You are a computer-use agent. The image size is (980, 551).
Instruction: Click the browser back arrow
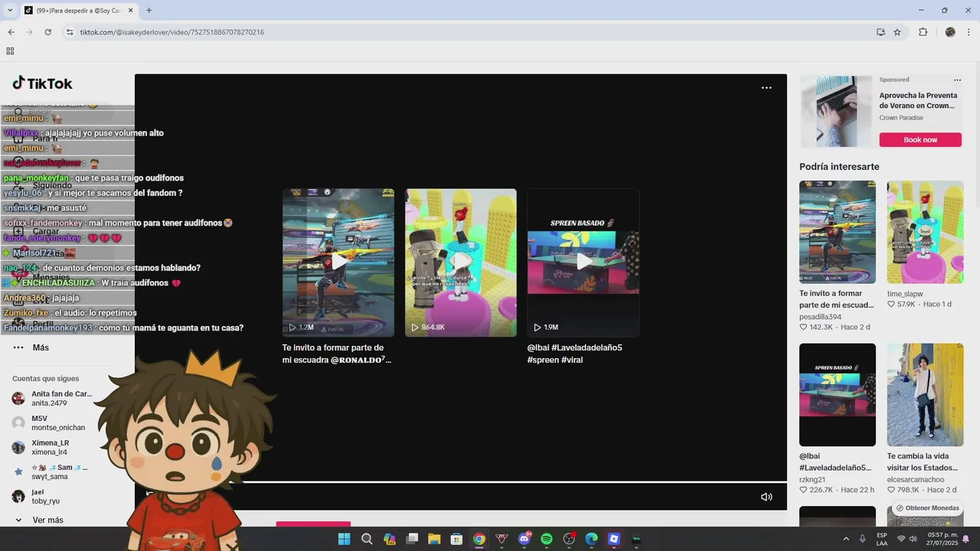coord(11,32)
